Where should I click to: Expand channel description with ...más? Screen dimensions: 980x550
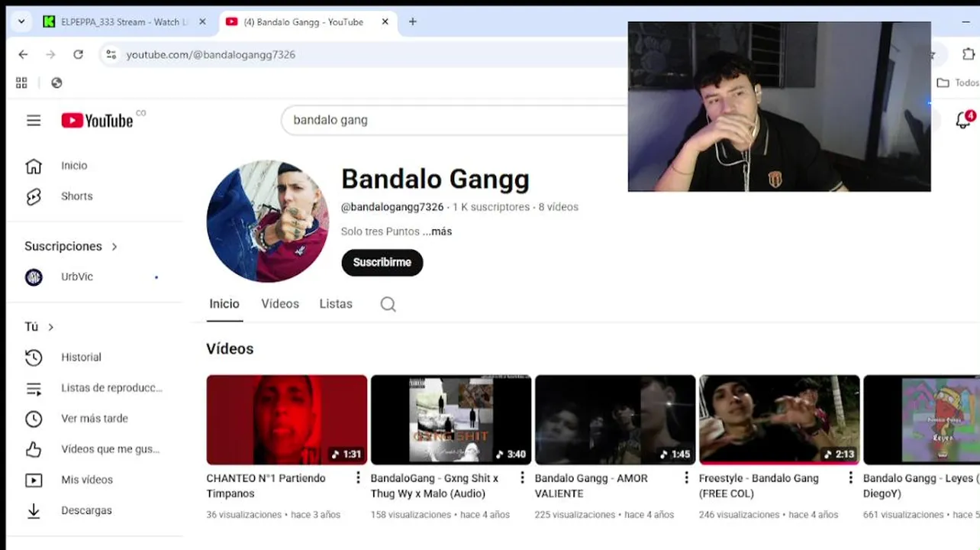tap(437, 231)
